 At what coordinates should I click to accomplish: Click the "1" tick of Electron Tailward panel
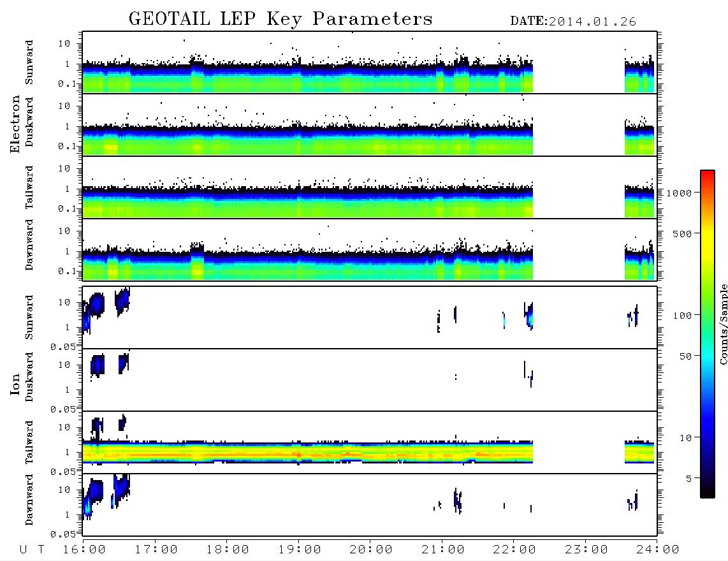(x=68, y=189)
